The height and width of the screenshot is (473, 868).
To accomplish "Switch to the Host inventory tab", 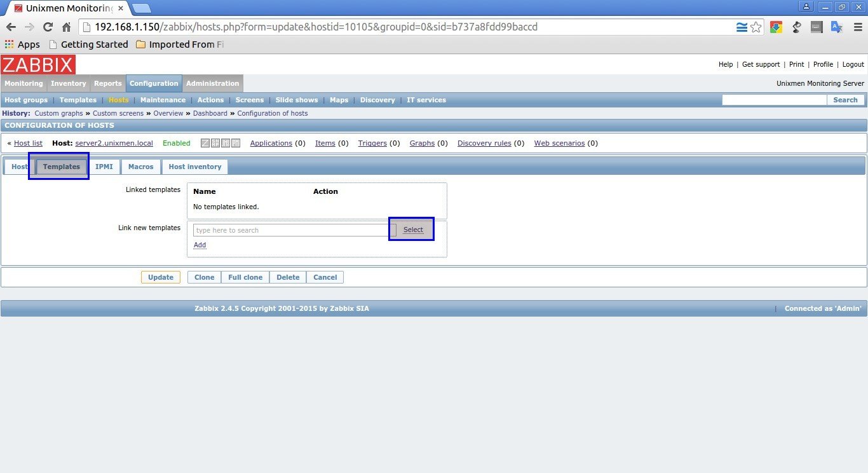I will pos(195,167).
